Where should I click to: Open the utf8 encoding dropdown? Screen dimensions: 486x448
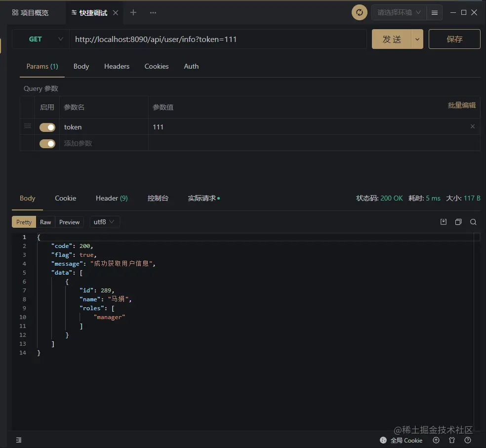pos(104,222)
